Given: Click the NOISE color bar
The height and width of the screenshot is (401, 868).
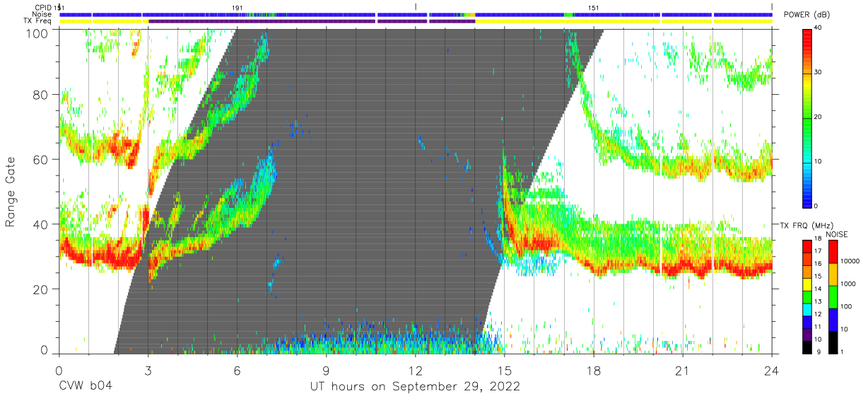Looking at the screenshot, I should click(832, 296).
